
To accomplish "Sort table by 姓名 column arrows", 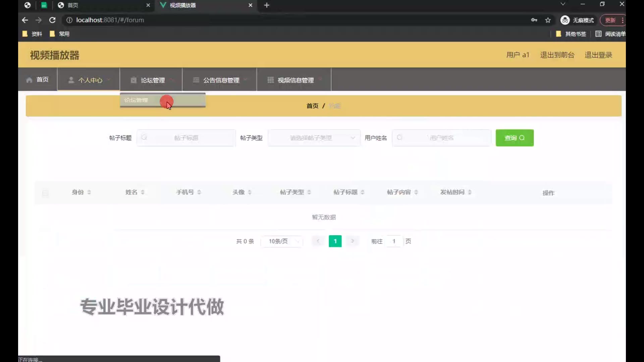I will click(x=143, y=192).
